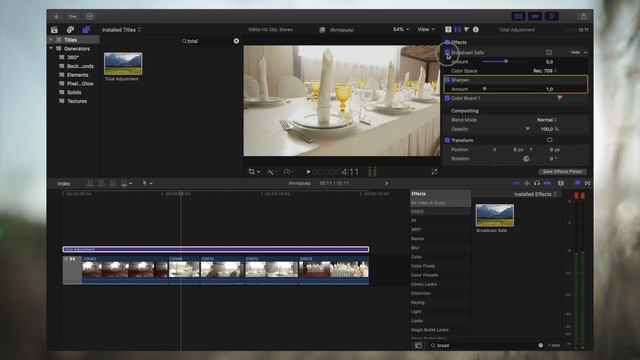Toggle the timeline panel layout button

(535, 16)
